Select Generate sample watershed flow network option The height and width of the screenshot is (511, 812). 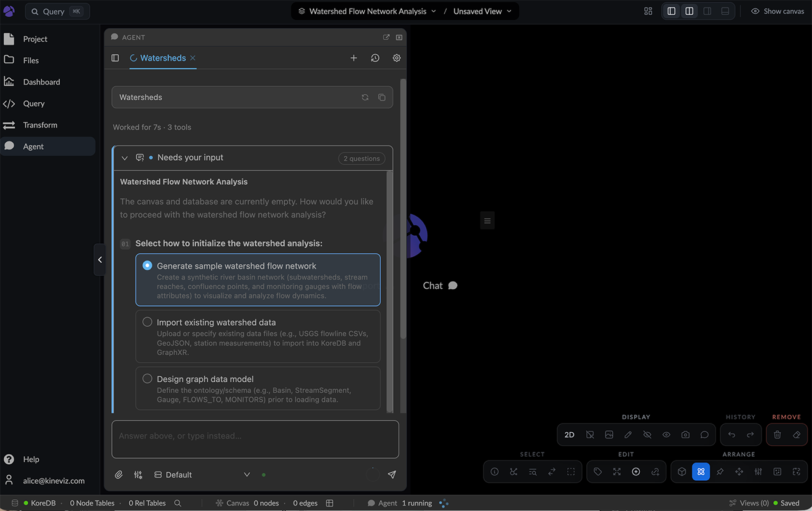pos(258,280)
